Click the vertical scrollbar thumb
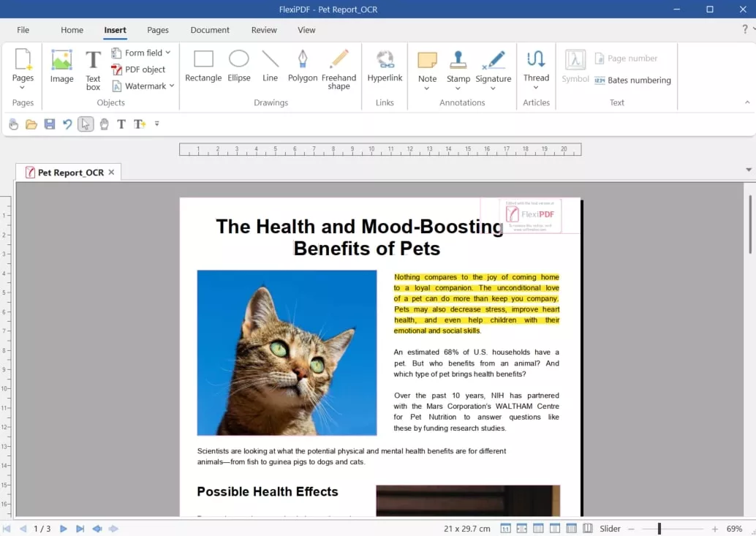Screen dimensions: 756x536 749,224
